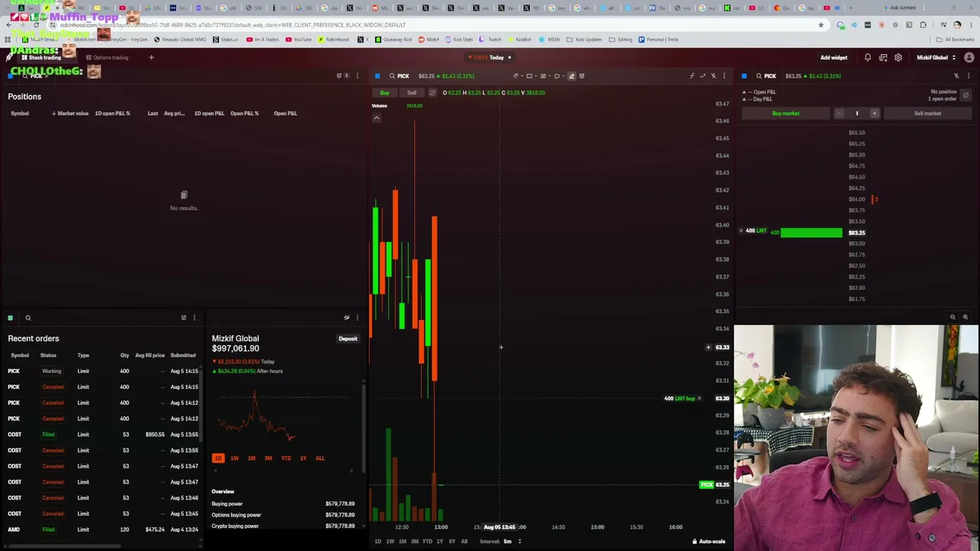Open the settings gear in header

click(898, 57)
